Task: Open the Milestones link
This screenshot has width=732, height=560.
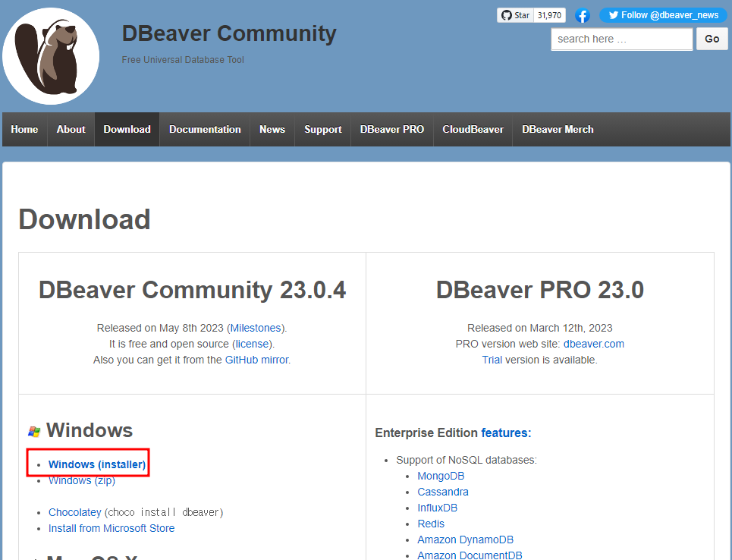Action: tap(256, 328)
